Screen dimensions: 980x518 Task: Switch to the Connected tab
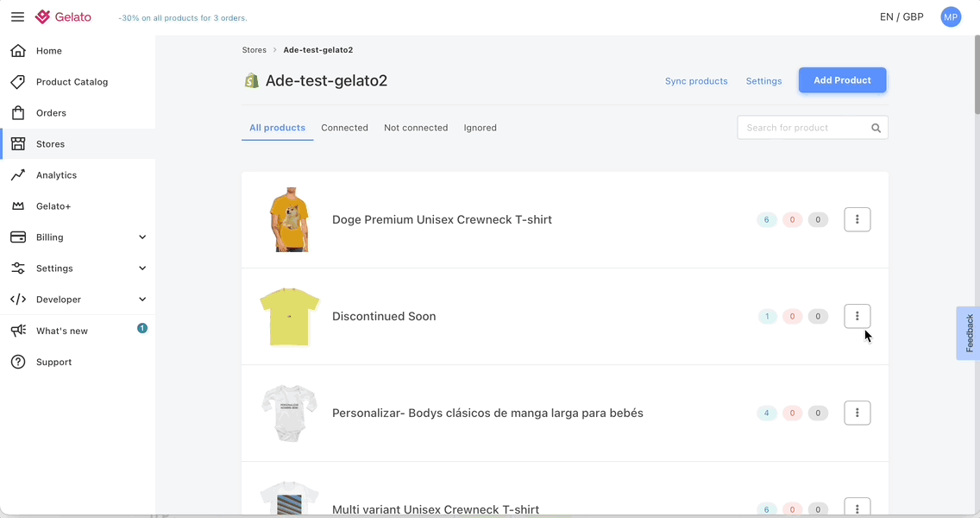(344, 128)
